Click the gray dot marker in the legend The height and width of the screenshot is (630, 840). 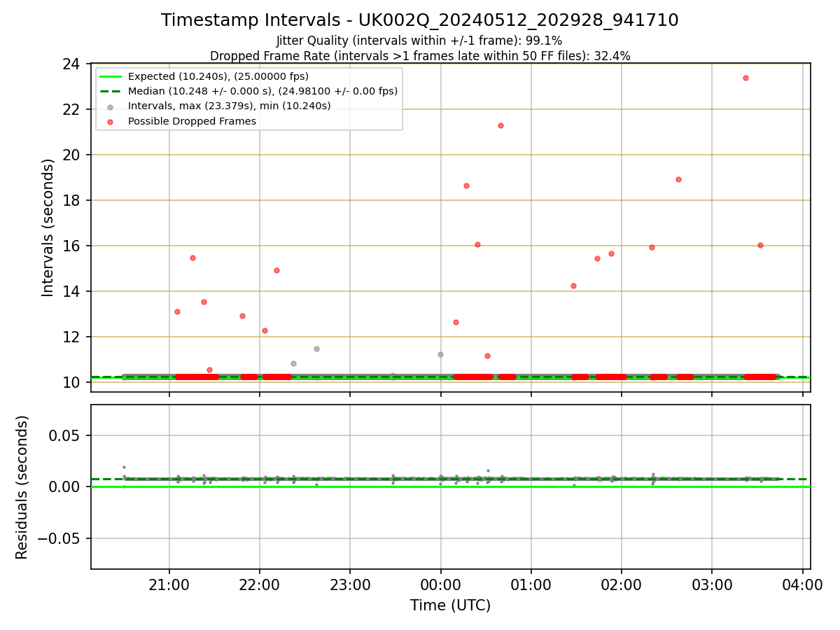111,106
